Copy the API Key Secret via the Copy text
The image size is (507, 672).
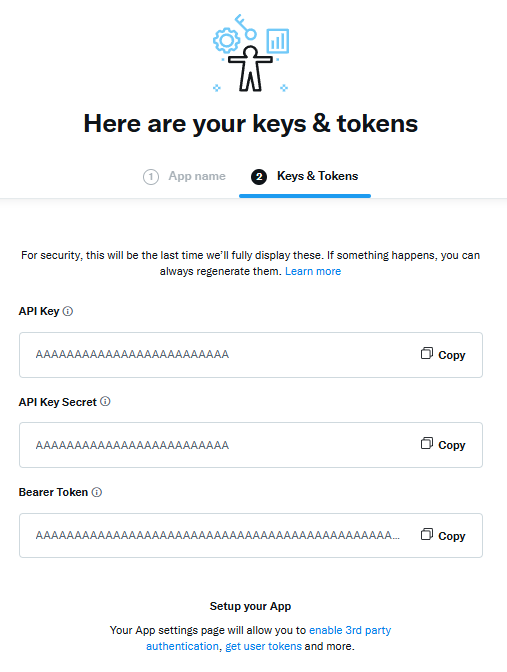[452, 445]
